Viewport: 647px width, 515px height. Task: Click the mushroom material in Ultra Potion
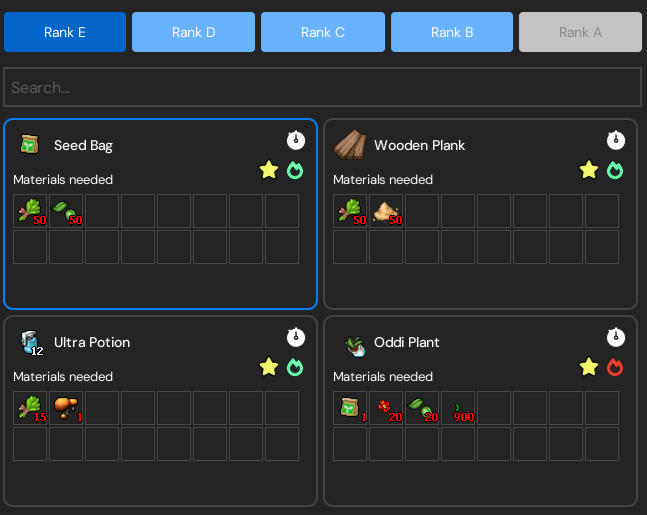(x=66, y=408)
